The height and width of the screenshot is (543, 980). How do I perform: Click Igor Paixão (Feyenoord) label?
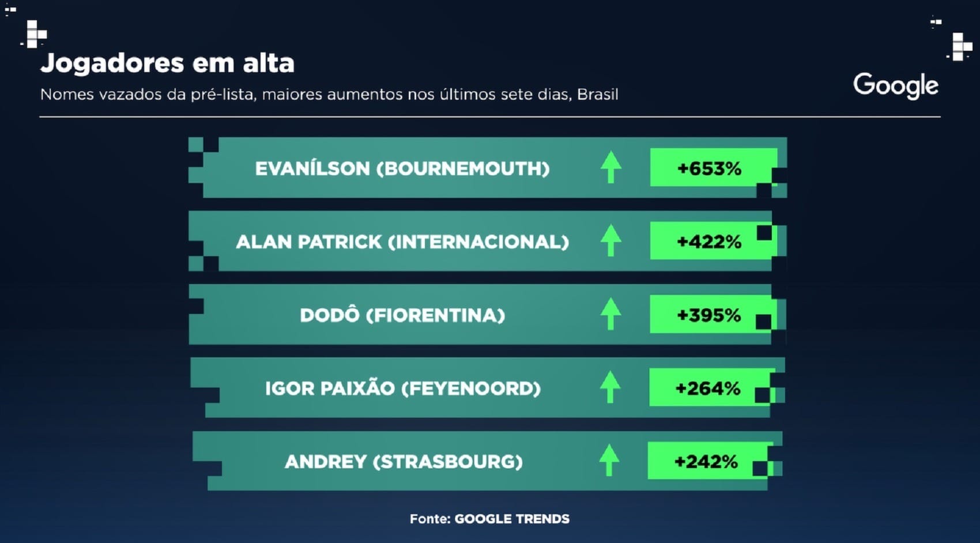point(403,388)
